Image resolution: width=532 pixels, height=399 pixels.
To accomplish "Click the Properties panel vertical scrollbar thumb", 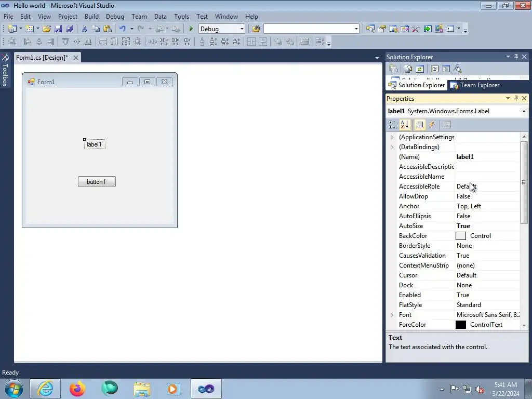I will (x=524, y=182).
